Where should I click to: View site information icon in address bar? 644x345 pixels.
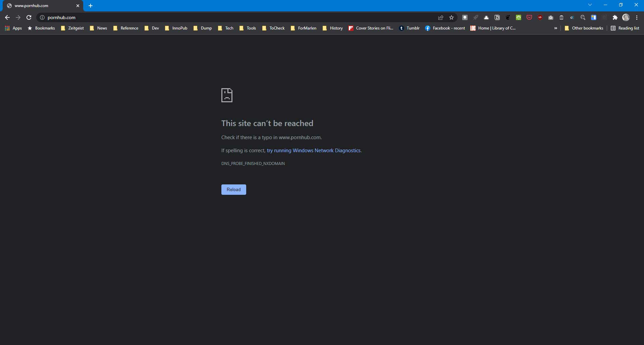(42, 17)
